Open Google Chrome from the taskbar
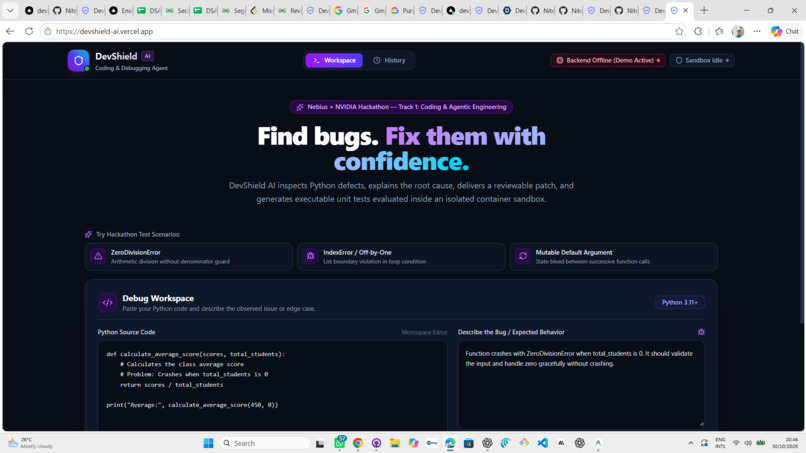Viewport: 806px width, 453px height. click(358, 443)
